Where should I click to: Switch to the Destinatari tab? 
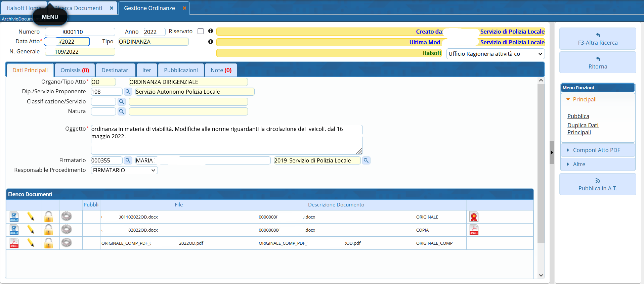116,70
